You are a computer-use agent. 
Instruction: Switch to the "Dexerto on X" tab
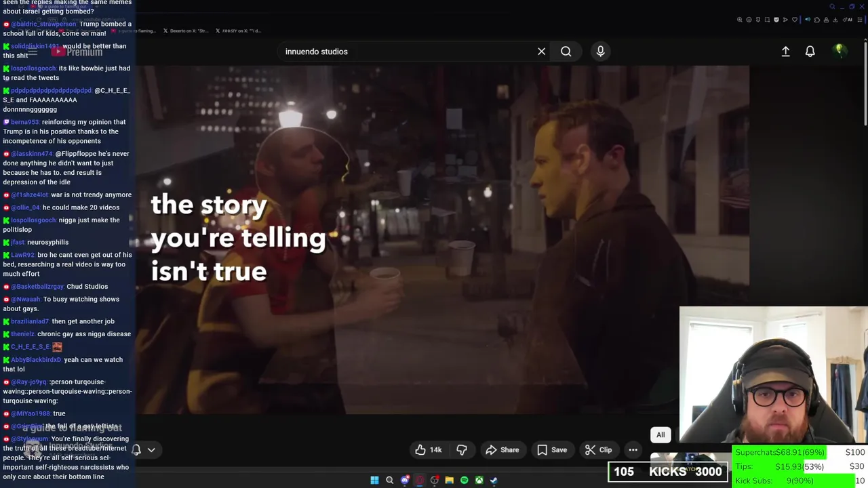click(186, 30)
